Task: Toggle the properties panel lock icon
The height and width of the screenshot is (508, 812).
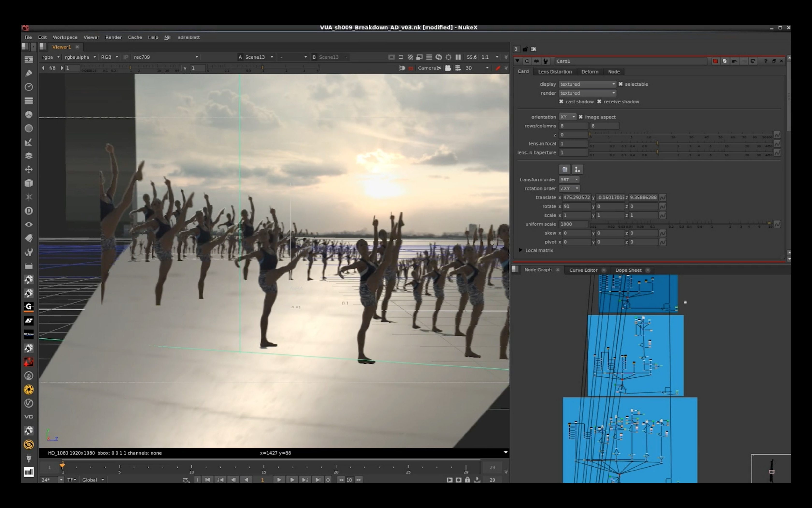Action: point(525,49)
